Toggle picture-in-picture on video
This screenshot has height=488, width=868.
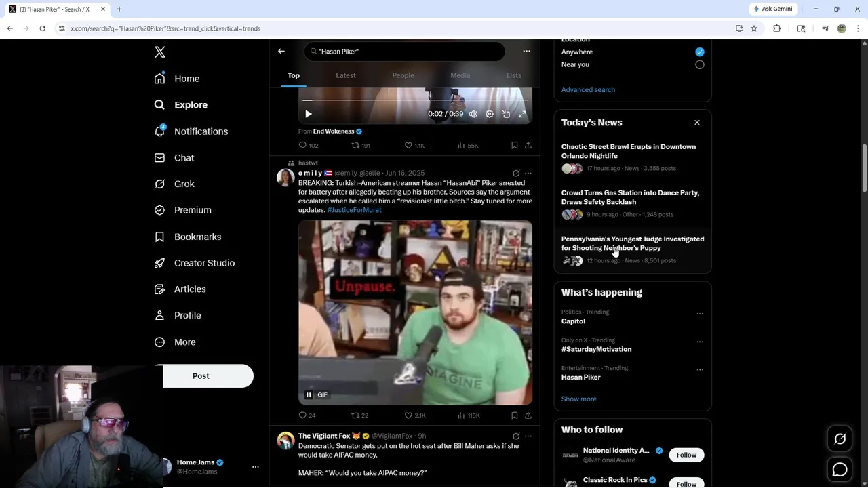(506, 114)
